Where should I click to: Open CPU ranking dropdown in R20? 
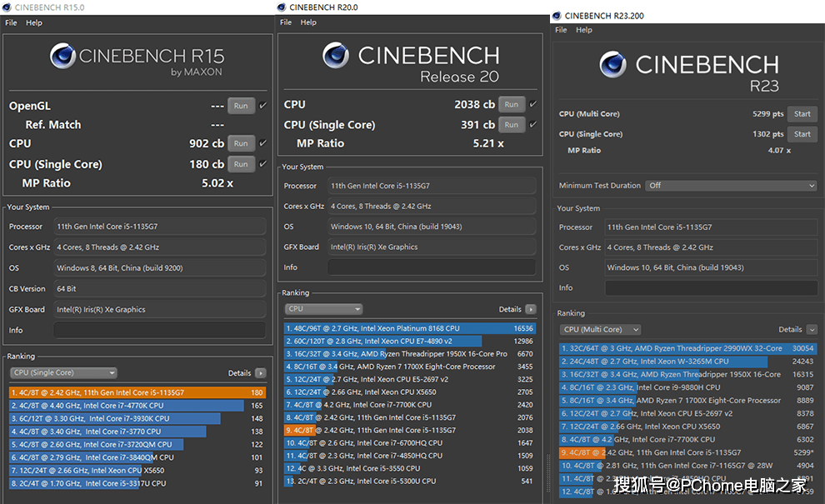pos(323,309)
